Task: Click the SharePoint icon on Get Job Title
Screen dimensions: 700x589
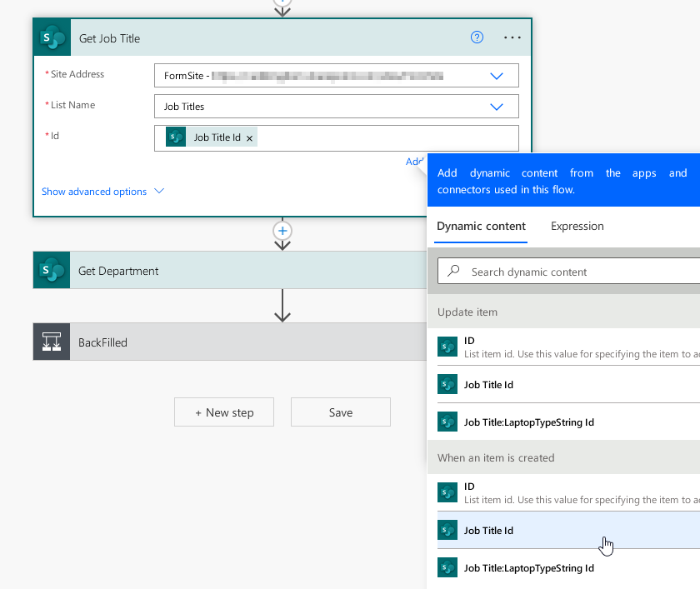Action: point(52,38)
